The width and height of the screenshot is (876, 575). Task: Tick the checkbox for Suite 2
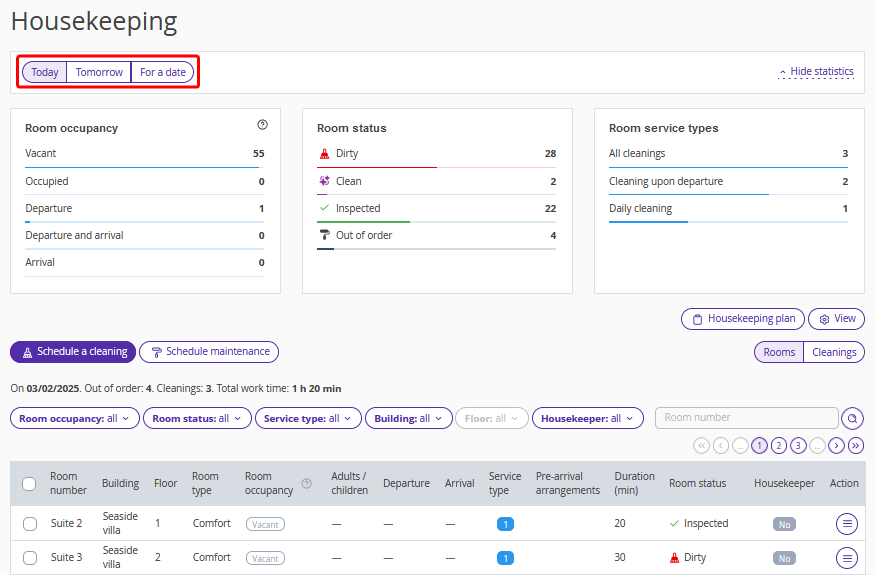(x=29, y=524)
